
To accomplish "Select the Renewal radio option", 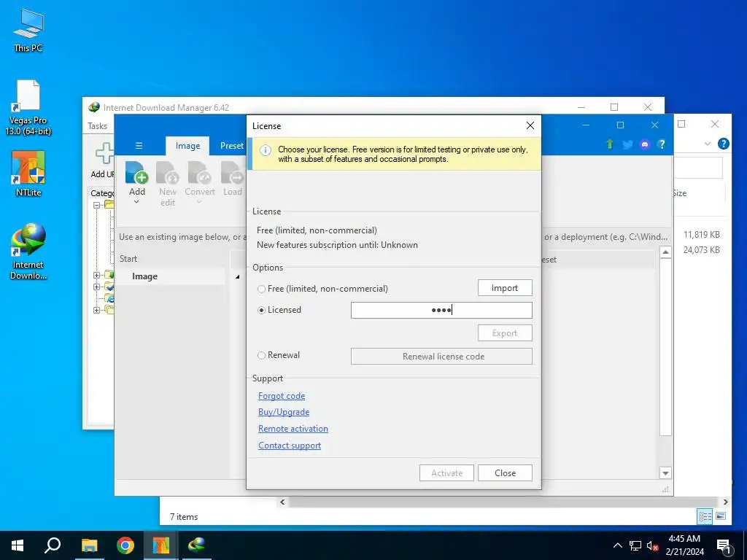I will click(262, 355).
